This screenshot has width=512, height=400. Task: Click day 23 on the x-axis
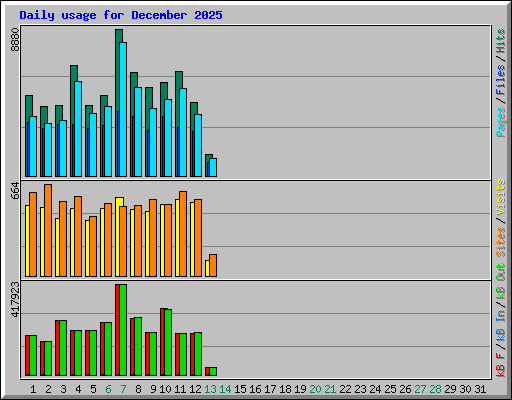click(360, 389)
